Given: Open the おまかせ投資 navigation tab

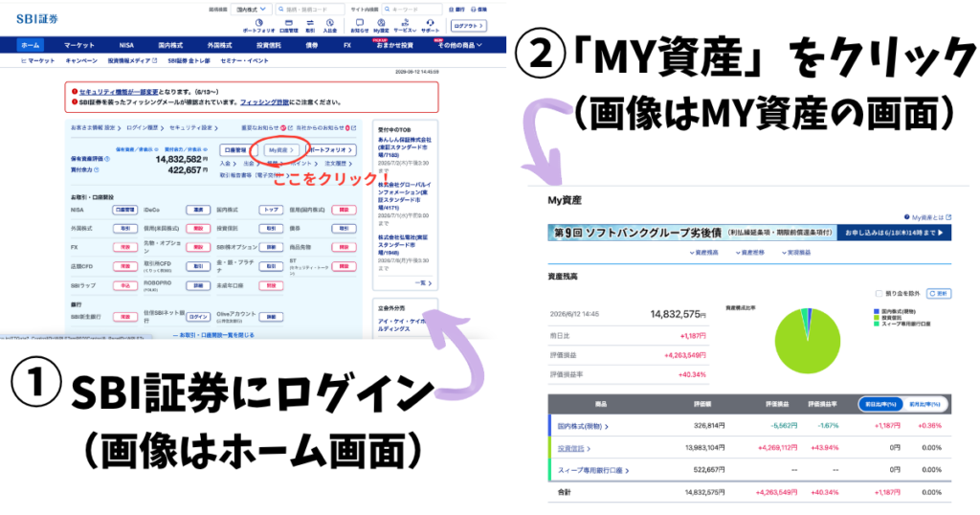Looking at the screenshot, I should tap(395, 45).
